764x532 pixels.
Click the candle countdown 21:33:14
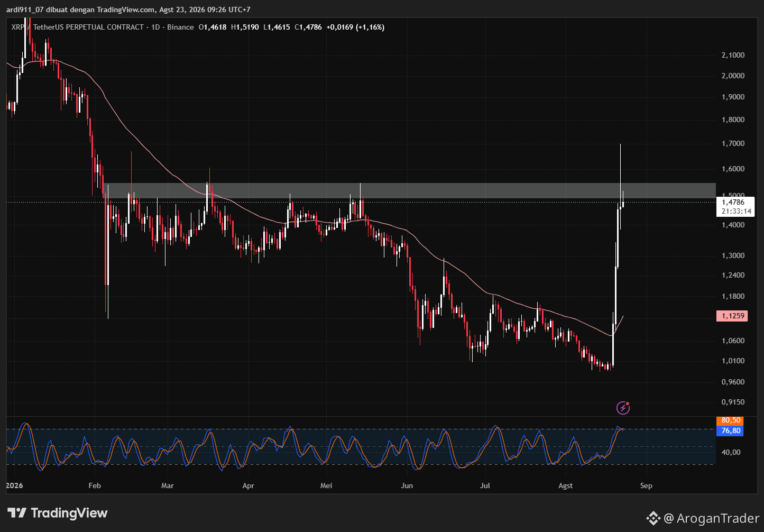coord(737,211)
